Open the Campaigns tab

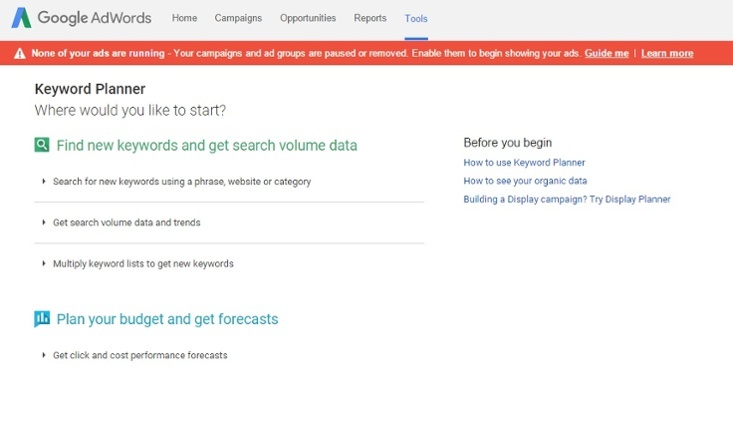[238, 18]
